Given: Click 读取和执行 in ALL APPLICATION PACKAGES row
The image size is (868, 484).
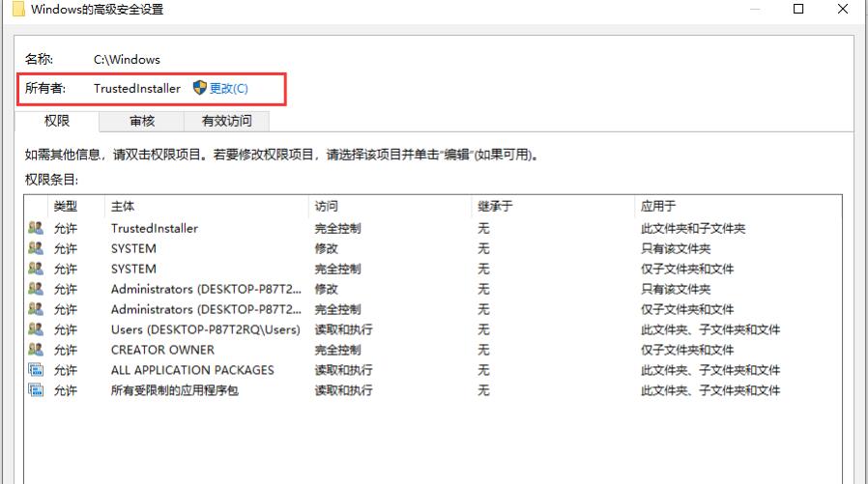Looking at the screenshot, I should tap(344, 370).
